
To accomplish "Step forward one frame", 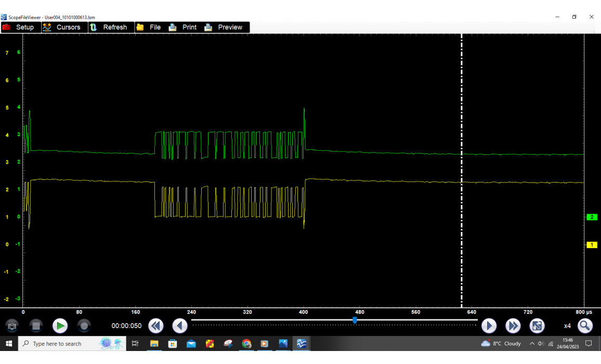I will click(489, 326).
